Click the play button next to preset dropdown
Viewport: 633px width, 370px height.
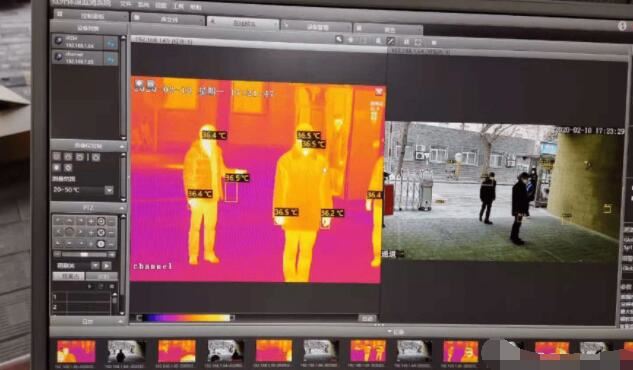tap(106, 265)
